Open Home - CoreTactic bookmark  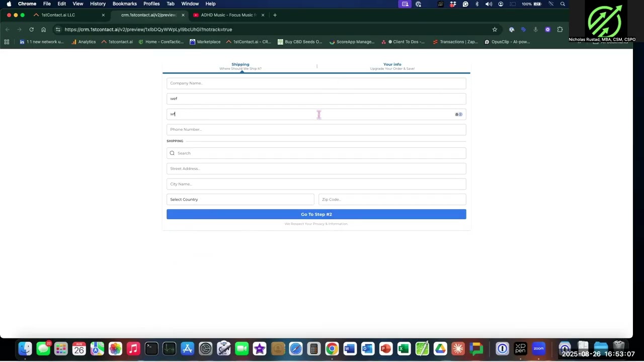tap(161, 42)
